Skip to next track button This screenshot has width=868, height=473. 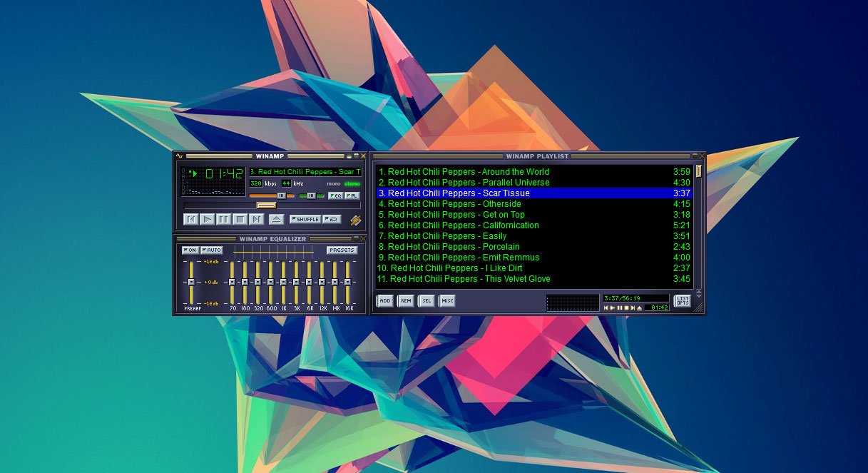click(x=257, y=220)
